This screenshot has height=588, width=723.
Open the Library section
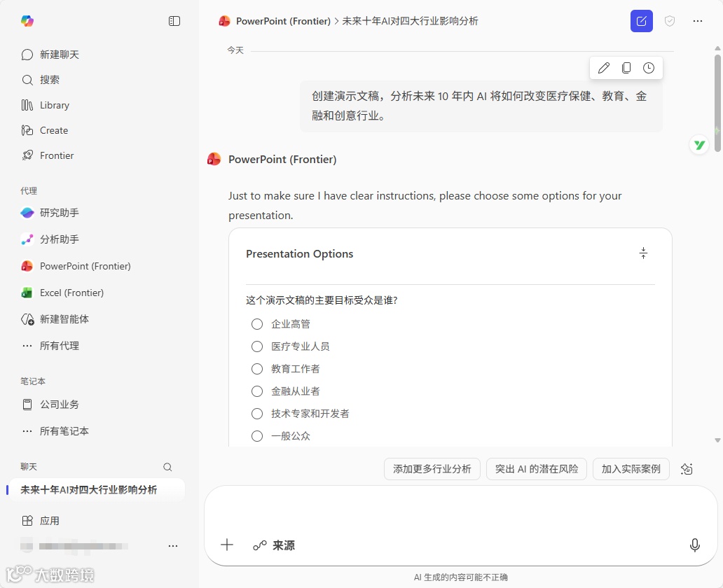tap(45, 105)
